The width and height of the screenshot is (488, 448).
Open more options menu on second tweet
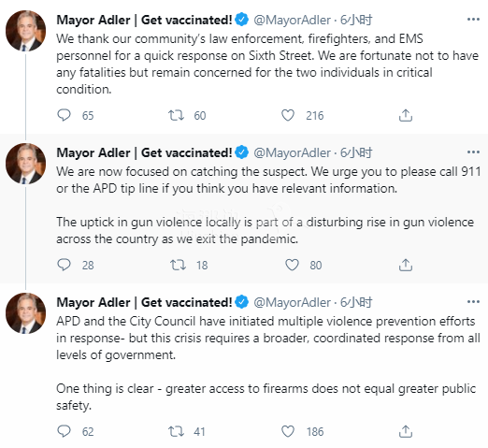click(473, 152)
